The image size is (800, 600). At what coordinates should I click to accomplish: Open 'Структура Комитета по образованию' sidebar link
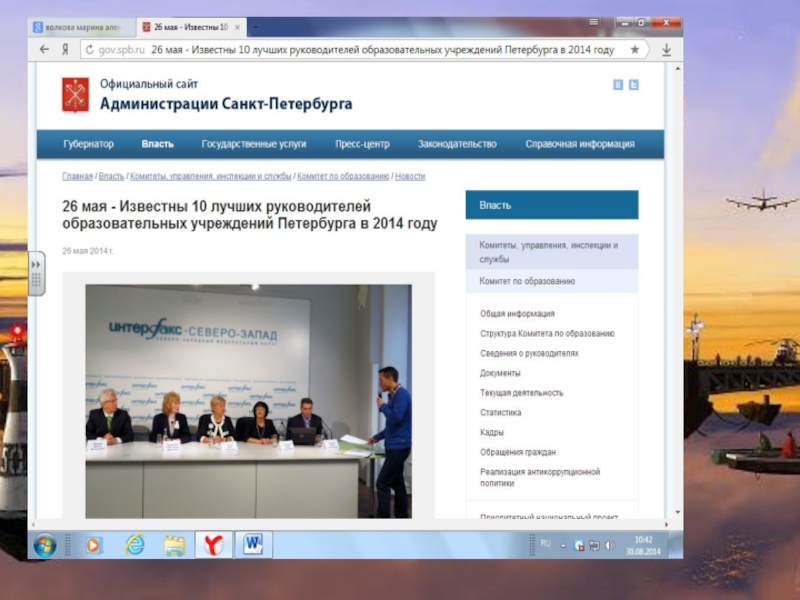[546, 333]
